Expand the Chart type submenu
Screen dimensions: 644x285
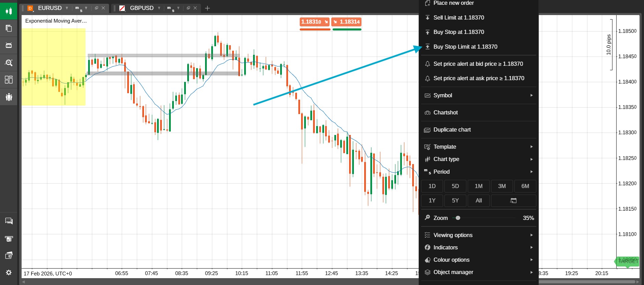(x=478, y=159)
